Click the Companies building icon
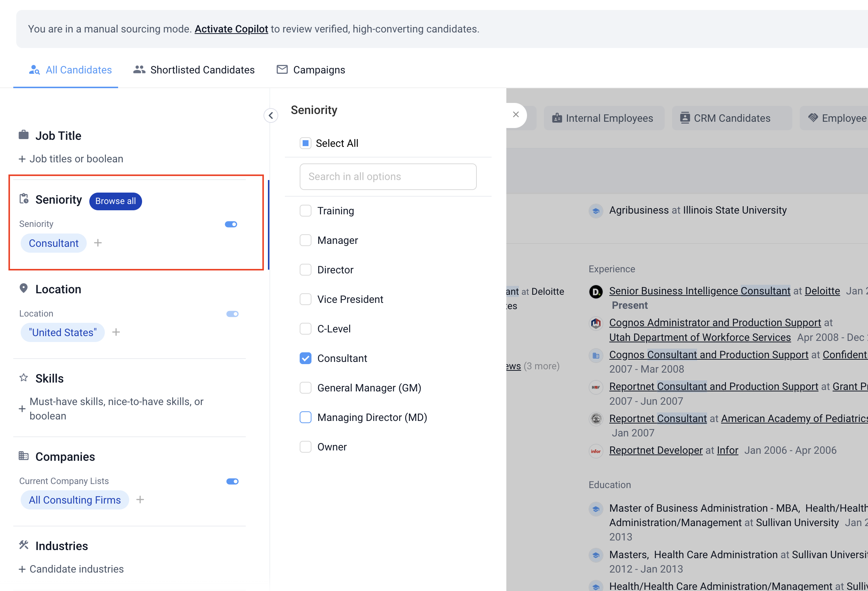 24,456
